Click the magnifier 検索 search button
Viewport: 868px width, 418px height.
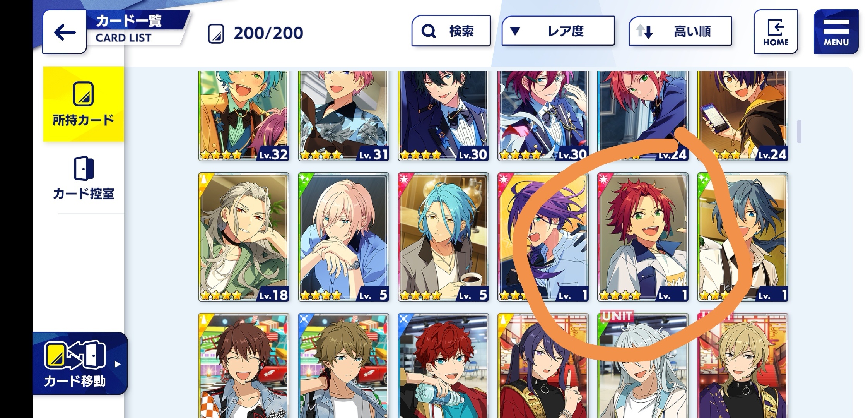[x=451, y=31]
